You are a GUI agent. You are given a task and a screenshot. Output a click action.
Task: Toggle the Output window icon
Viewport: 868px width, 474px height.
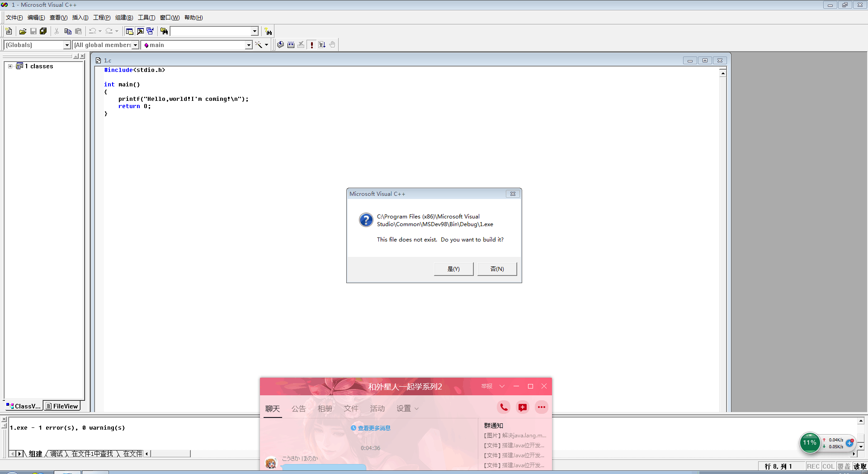point(140,31)
